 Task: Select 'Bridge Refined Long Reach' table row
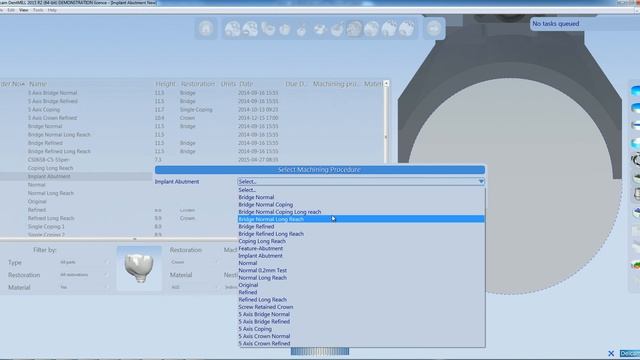click(192, 151)
